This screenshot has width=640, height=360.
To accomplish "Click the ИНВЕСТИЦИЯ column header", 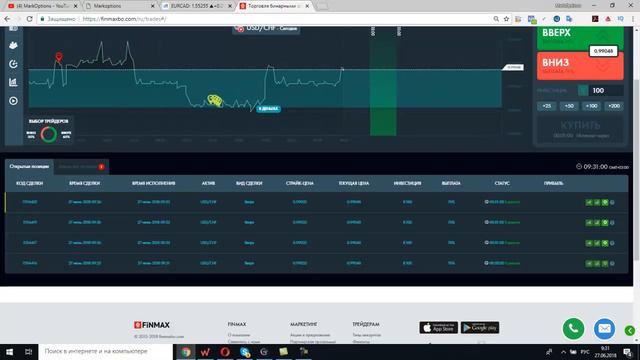I will [x=407, y=184].
